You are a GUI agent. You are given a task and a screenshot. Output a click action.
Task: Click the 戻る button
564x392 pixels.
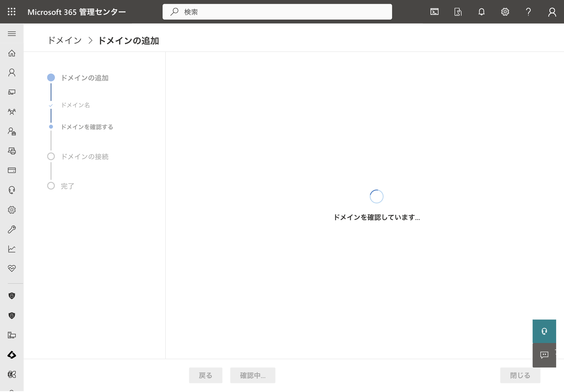click(x=206, y=375)
